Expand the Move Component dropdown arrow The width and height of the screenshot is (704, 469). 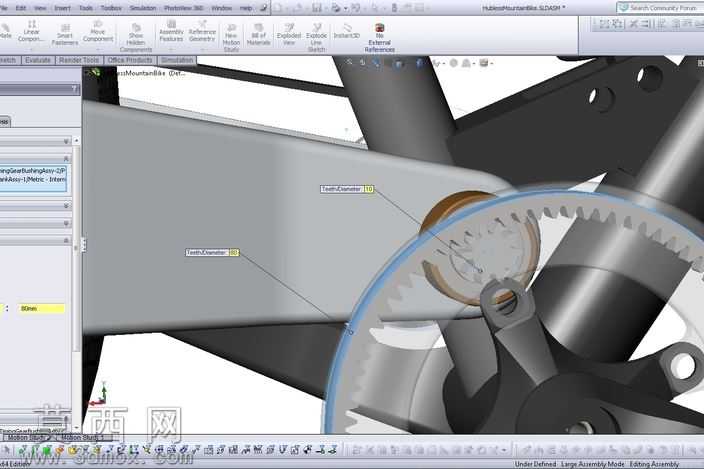(98, 49)
